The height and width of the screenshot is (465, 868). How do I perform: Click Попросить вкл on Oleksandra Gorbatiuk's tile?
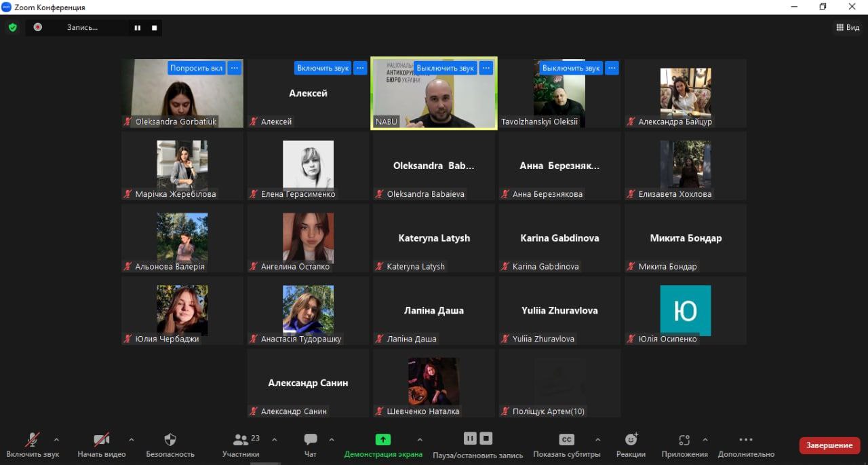(x=196, y=68)
